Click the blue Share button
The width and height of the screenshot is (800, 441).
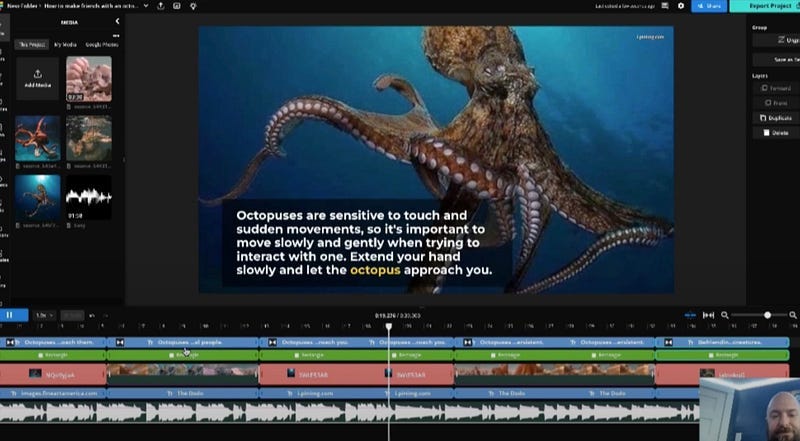709,6
